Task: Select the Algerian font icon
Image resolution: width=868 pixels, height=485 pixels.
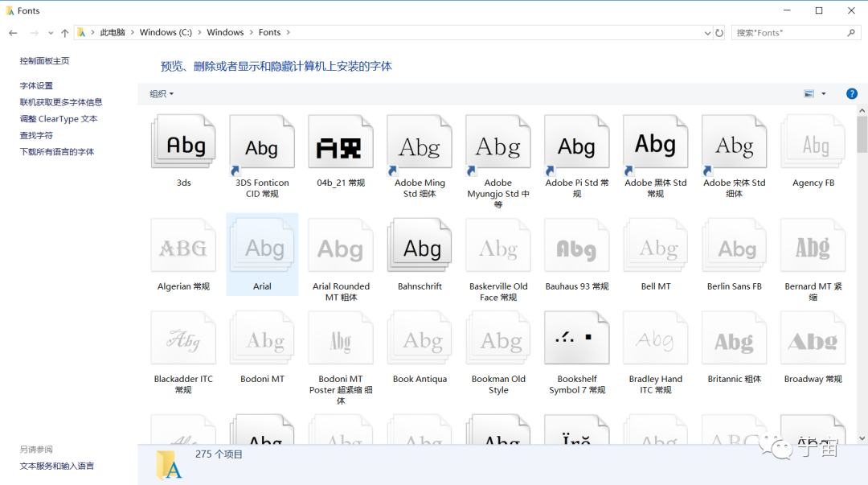Action: pyautogui.click(x=183, y=245)
